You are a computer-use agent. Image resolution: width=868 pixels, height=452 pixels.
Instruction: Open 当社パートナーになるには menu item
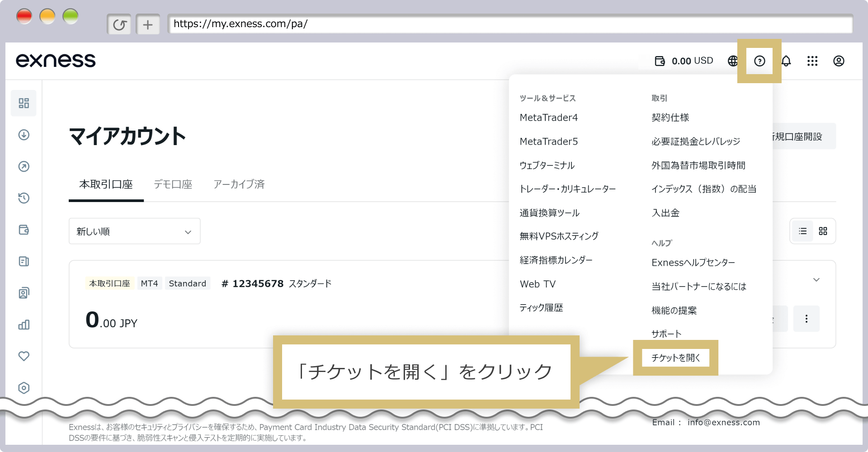pos(699,287)
